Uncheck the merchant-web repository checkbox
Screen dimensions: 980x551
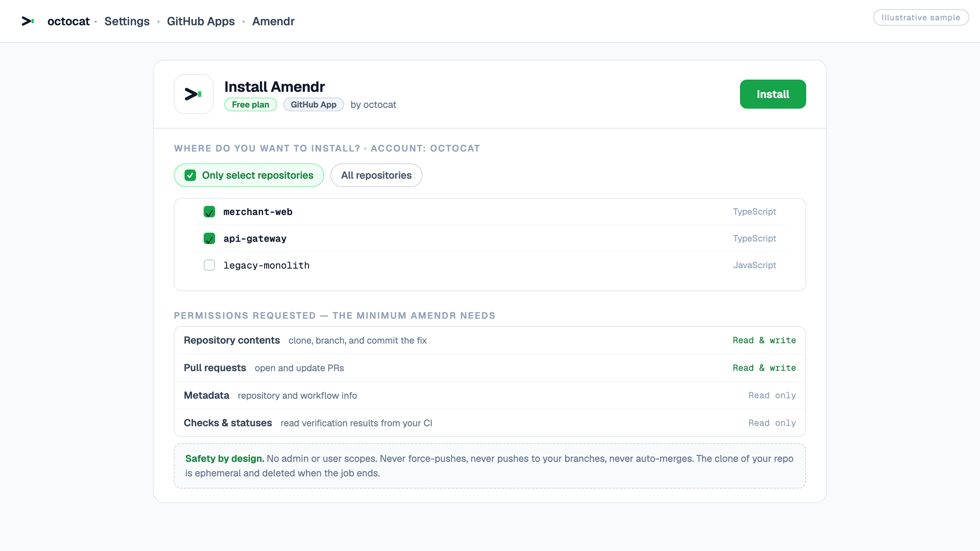209,212
